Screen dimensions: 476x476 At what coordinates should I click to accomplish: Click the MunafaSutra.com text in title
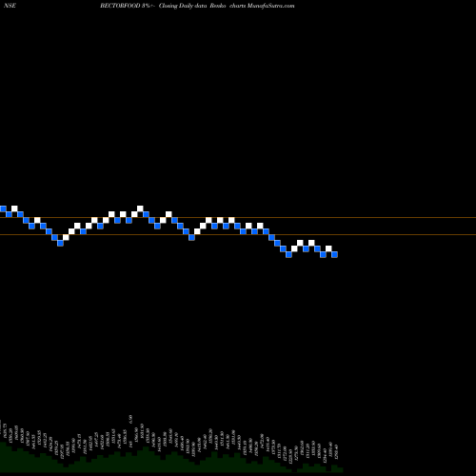tap(270, 6)
